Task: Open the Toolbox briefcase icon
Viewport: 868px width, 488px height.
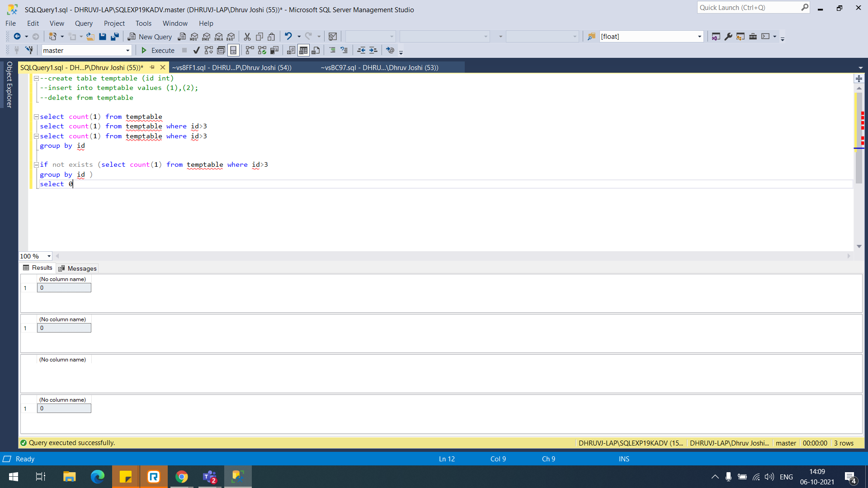Action: (x=753, y=37)
